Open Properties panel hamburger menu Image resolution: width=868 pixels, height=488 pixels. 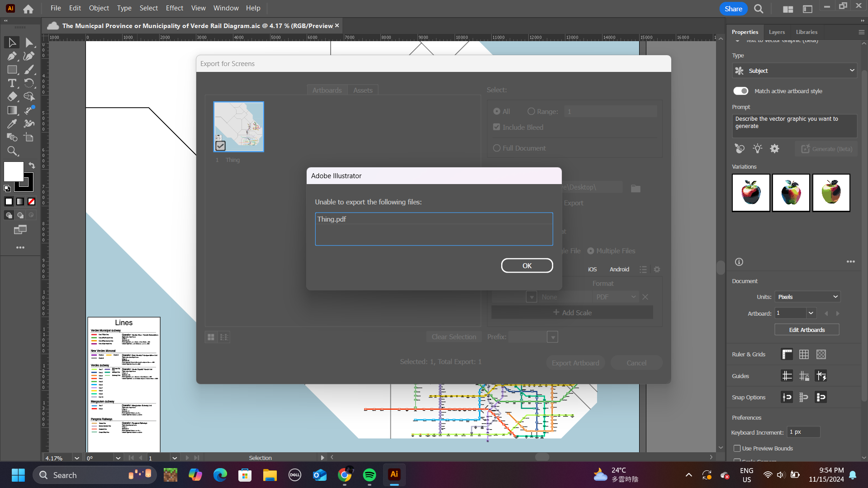click(862, 32)
